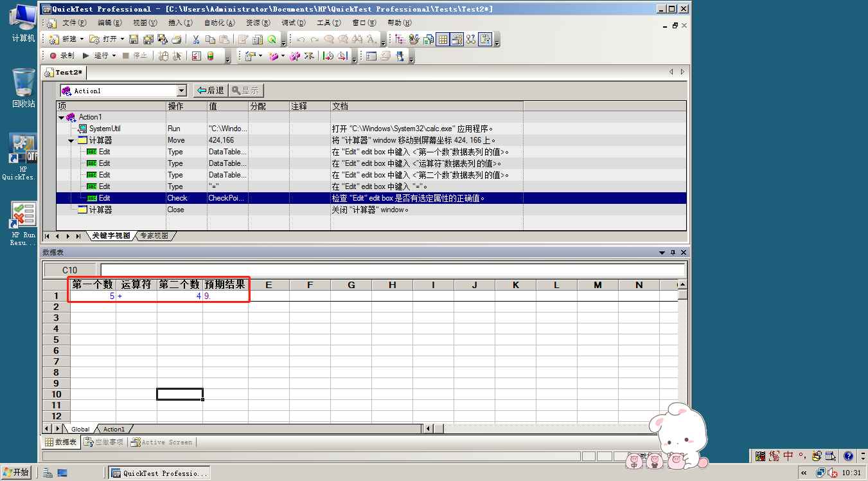Open the Action1 action dropdown
The image size is (868, 481).
[181, 91]
